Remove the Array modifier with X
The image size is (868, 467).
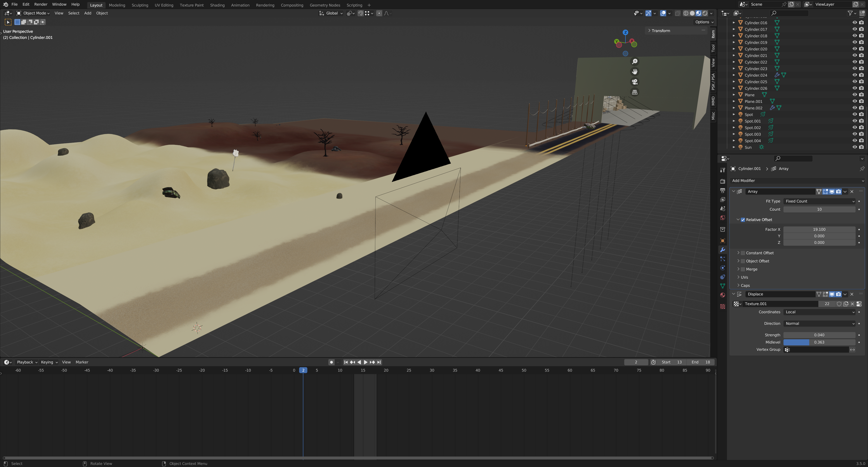[852, 191]
